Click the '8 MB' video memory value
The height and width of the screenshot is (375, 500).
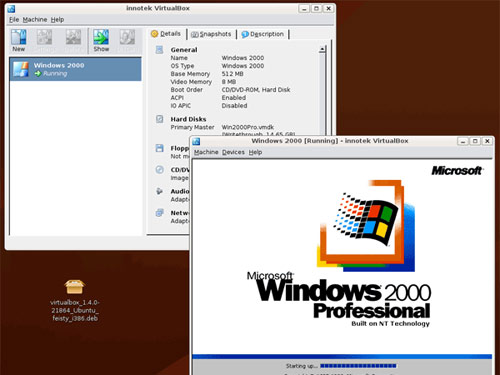pos(229,82)
